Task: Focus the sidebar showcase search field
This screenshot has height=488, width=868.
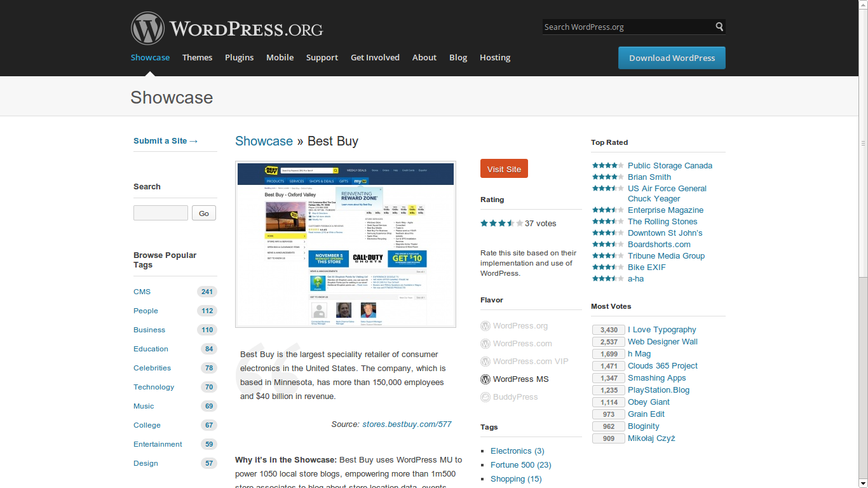Action: point(161,213)
